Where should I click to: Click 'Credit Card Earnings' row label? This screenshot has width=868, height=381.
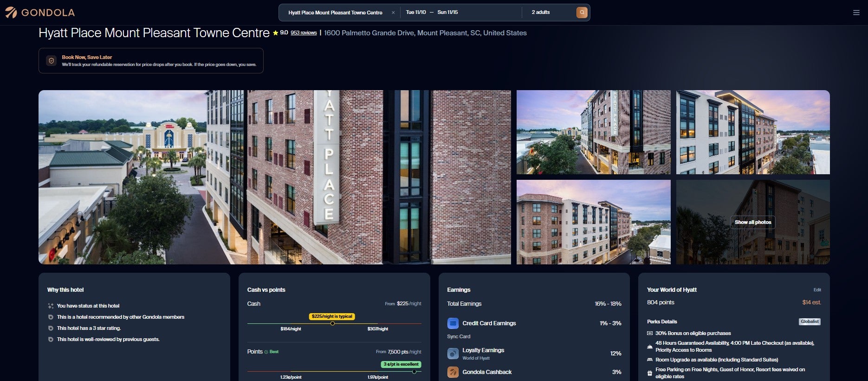(489, 323)
